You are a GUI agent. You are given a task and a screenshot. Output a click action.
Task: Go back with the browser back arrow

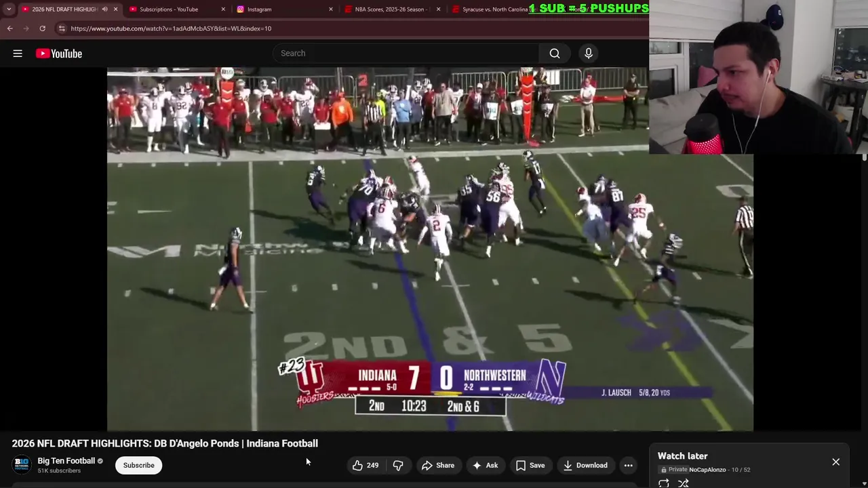point(9,28)
